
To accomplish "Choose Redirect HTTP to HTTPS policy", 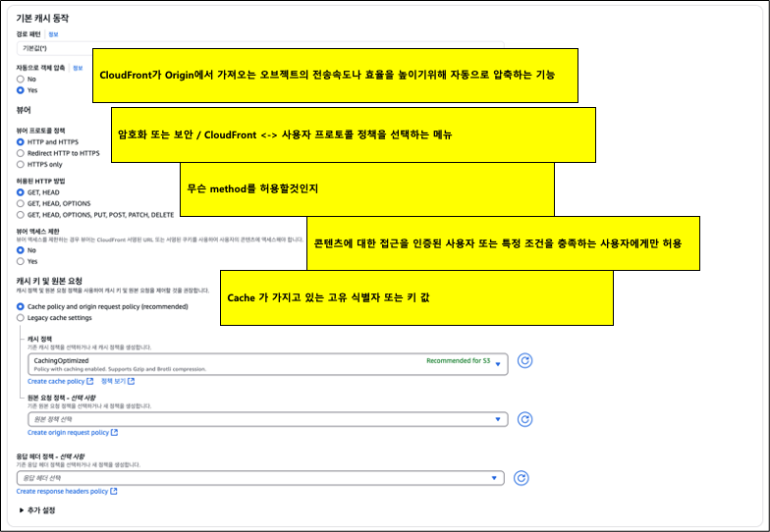I will pyautogui.click(x=20, y=153).
